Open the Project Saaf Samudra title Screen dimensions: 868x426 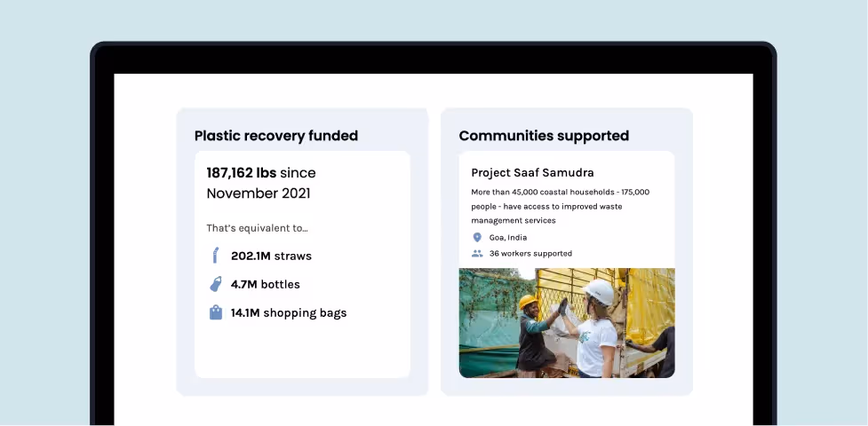click(532, 172)
